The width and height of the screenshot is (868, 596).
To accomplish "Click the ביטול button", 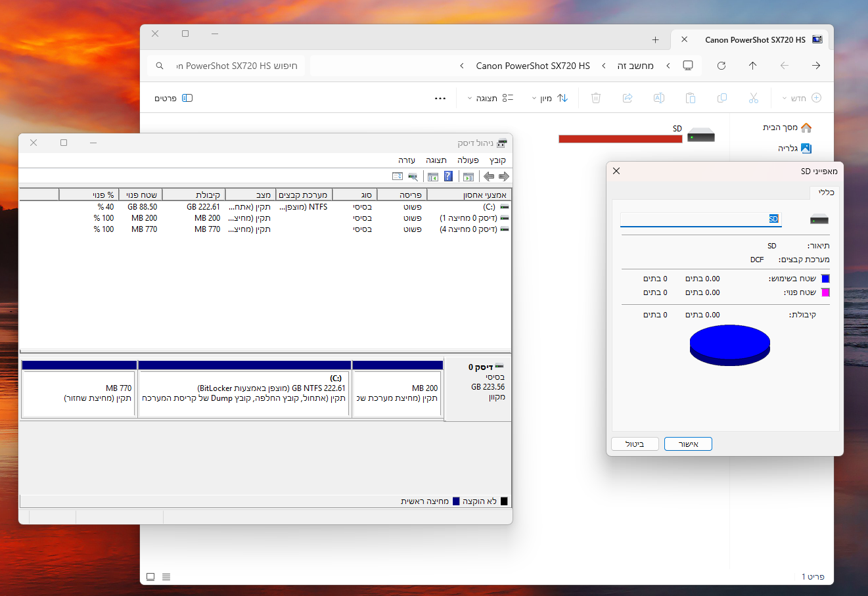I will click(x=635, y=444).
